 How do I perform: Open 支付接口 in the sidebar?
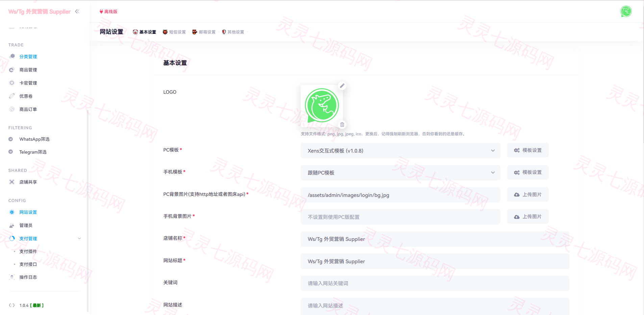pos(28,264)
